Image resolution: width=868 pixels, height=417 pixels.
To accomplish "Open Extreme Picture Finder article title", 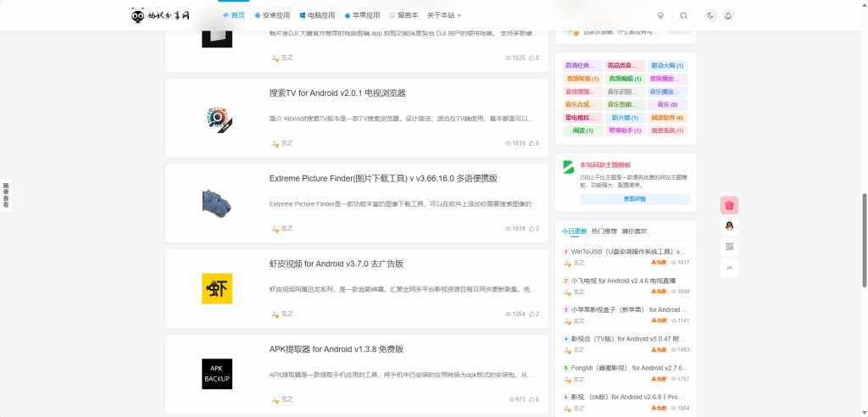I will (x=383, y=178).
